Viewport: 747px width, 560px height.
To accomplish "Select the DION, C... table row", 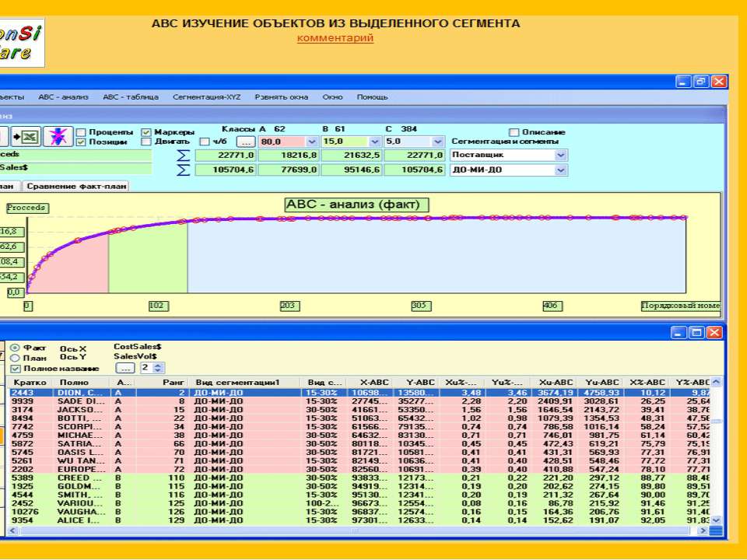I will 359,393.
